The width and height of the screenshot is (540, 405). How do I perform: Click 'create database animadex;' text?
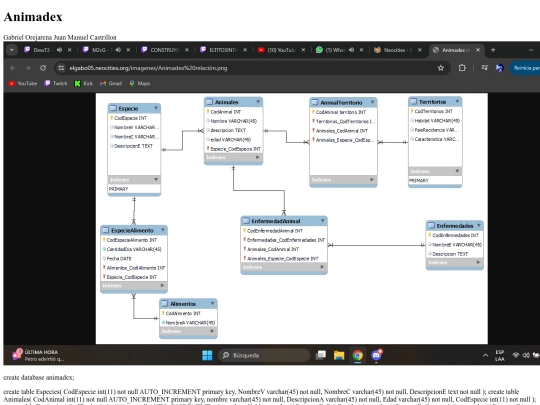pos(39,377)
